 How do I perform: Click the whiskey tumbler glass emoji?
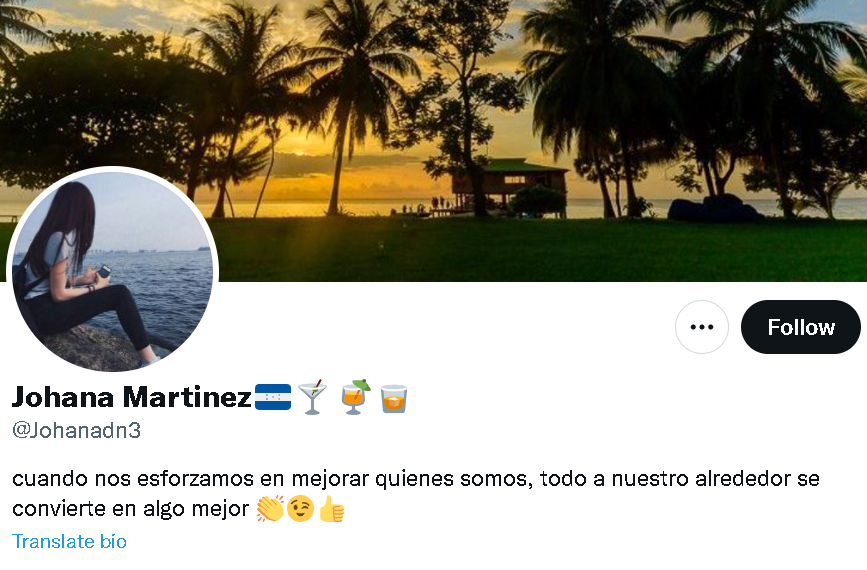click(x=394, y=399)
